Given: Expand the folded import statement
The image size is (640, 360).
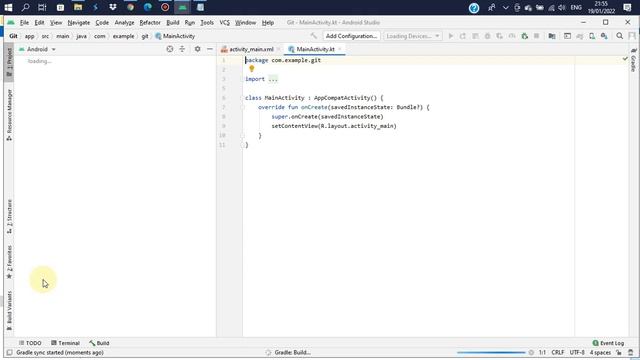Looking at the screenshot, I should pyautogui.click(x=273, y=79).
